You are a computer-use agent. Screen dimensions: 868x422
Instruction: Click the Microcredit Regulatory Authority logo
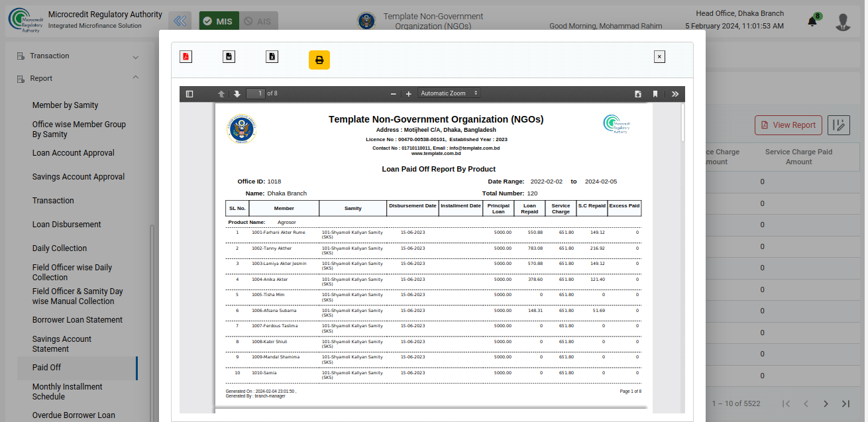point(25,20)
